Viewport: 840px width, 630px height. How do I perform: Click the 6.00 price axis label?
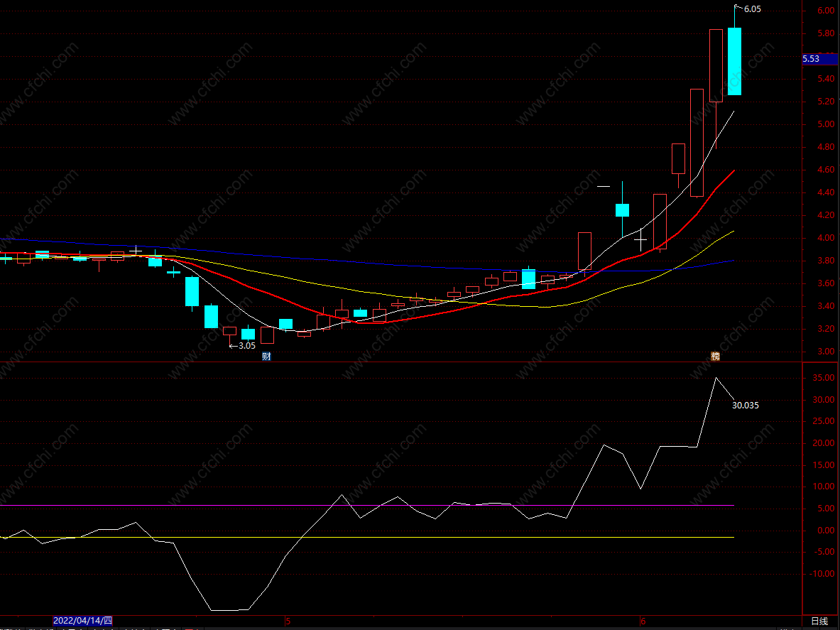coord(826,11)
